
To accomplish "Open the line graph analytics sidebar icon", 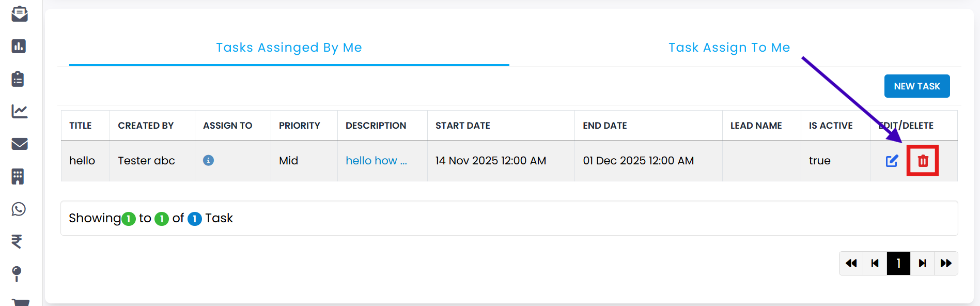I will [19, 111].
